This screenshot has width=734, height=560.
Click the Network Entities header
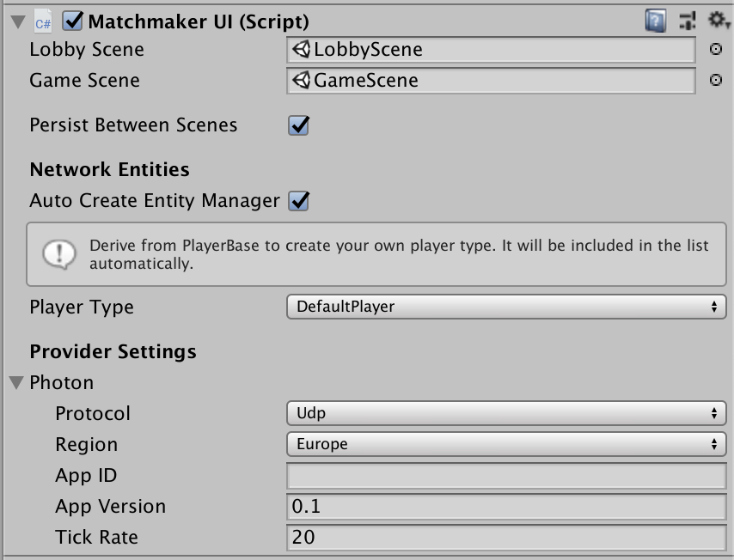coord(109,169)
